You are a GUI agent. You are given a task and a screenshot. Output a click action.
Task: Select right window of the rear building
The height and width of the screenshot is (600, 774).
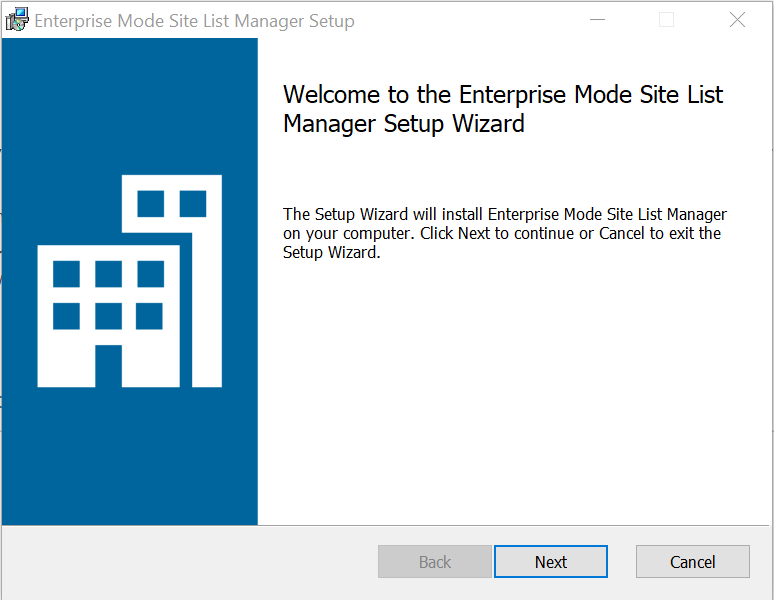tap(193, 204)
